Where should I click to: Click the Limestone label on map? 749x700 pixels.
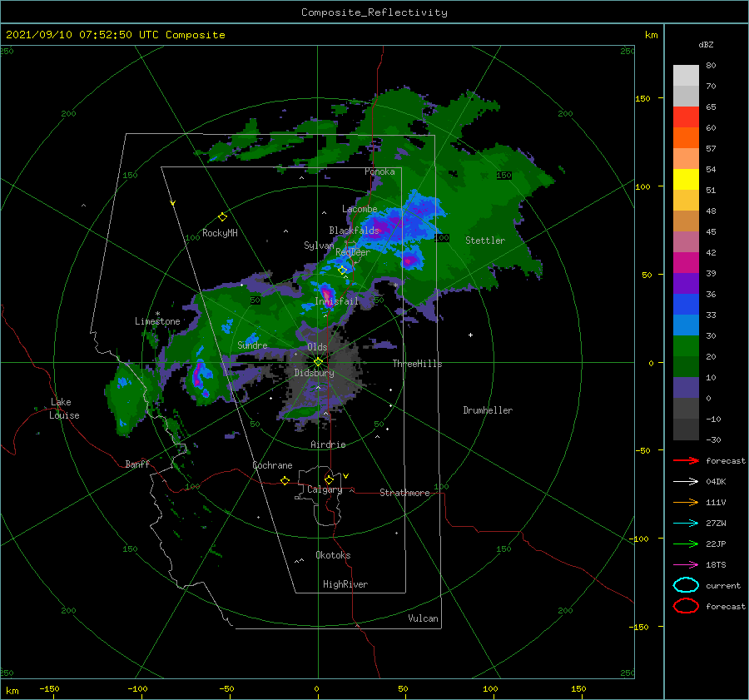coord(157,321)
